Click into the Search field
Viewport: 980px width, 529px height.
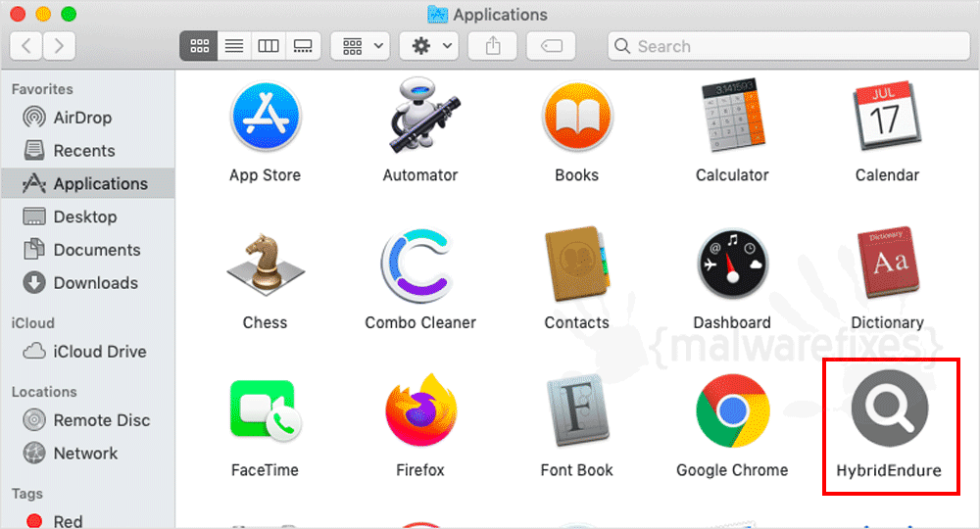pyautogui.click(x=789, y=46)
